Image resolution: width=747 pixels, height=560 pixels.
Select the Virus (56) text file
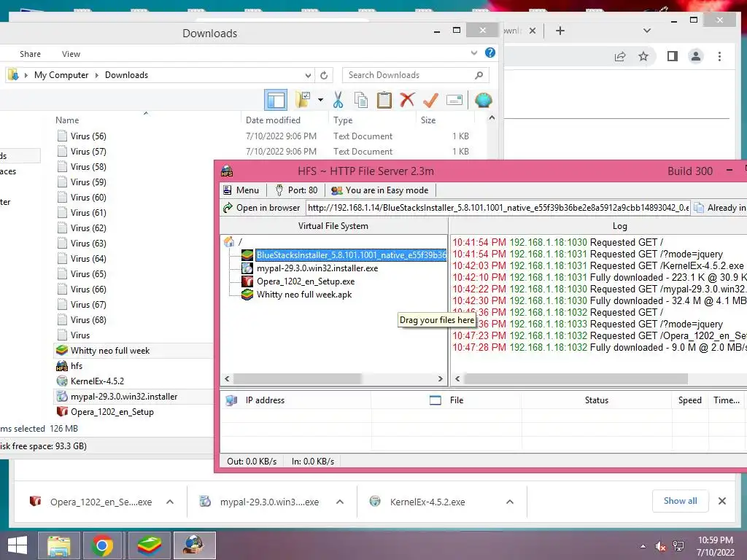coord(88,136)
